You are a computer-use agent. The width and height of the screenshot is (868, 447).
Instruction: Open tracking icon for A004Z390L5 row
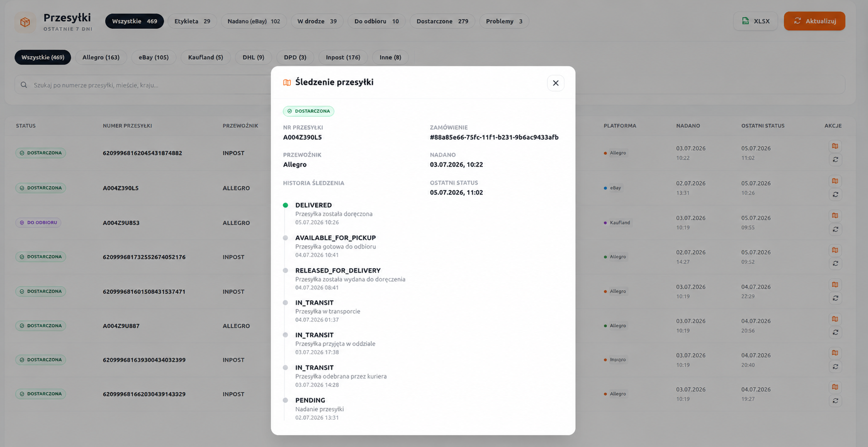coord(835,181)
